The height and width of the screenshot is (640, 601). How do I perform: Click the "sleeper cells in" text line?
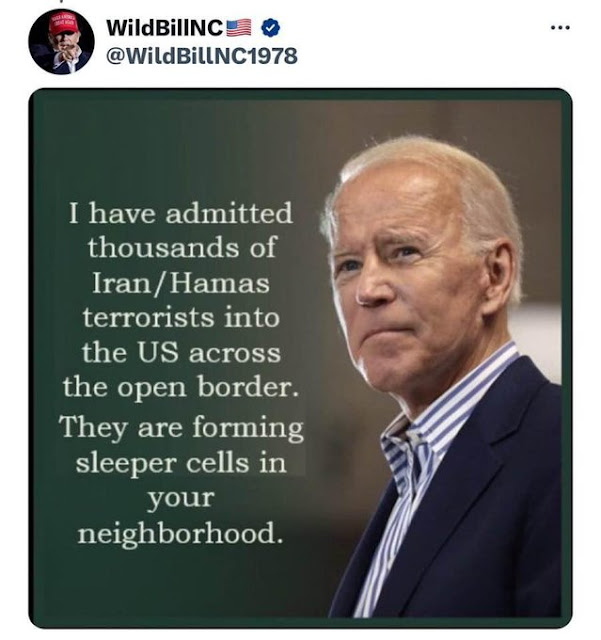click(181, 463)
